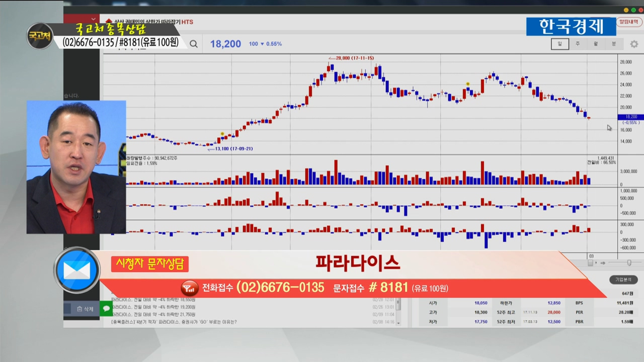Open the '4분기 적자' 파라다이스 news headline

point(174,322)
